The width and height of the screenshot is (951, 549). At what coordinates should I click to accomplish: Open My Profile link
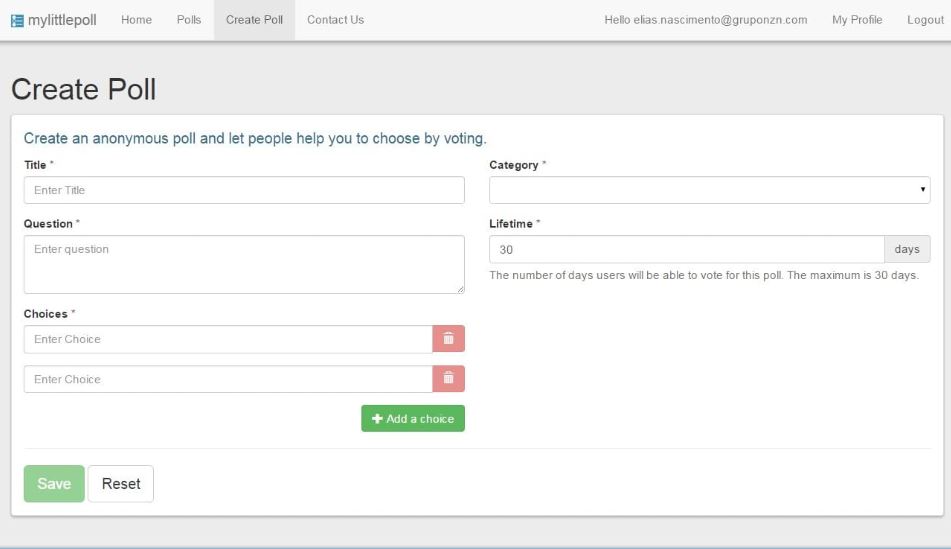coord(857,20)
